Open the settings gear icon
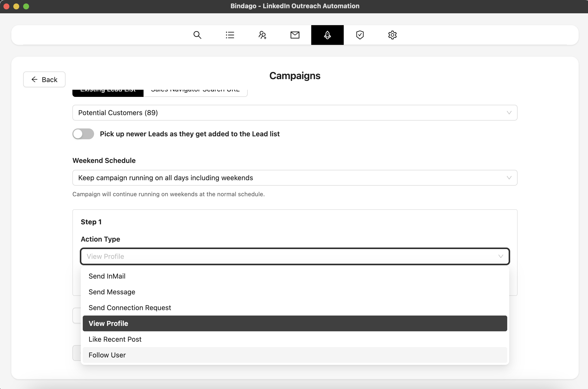The width and height of the screenshot is (588, 389). [392, 35]
